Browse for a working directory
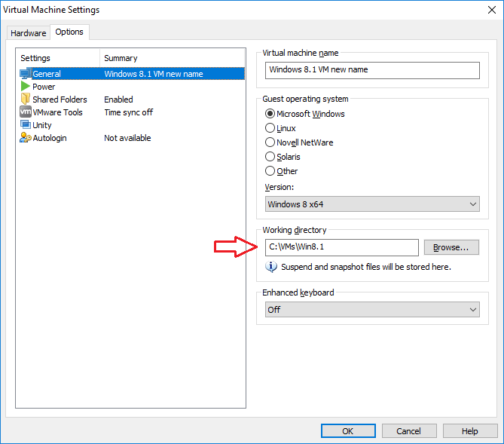Viewport: 504px width, 444px height. [451, 247]
